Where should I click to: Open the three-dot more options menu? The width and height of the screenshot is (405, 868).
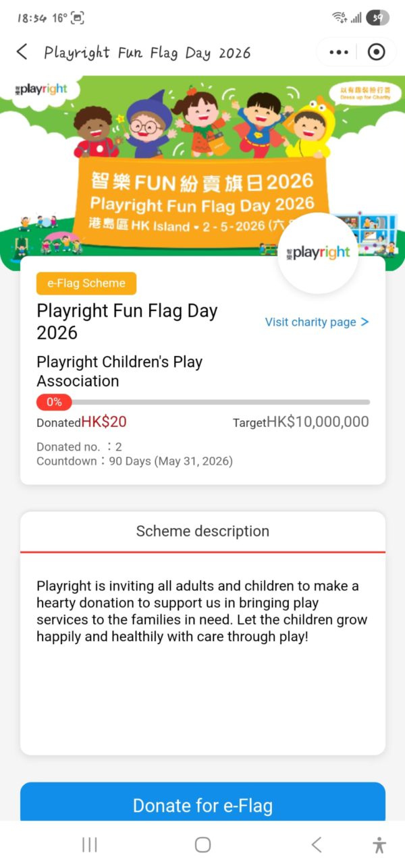(x=339, y=52)
